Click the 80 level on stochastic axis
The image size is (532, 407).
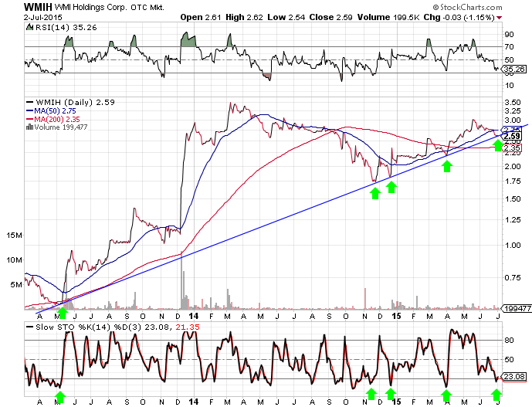509,340
